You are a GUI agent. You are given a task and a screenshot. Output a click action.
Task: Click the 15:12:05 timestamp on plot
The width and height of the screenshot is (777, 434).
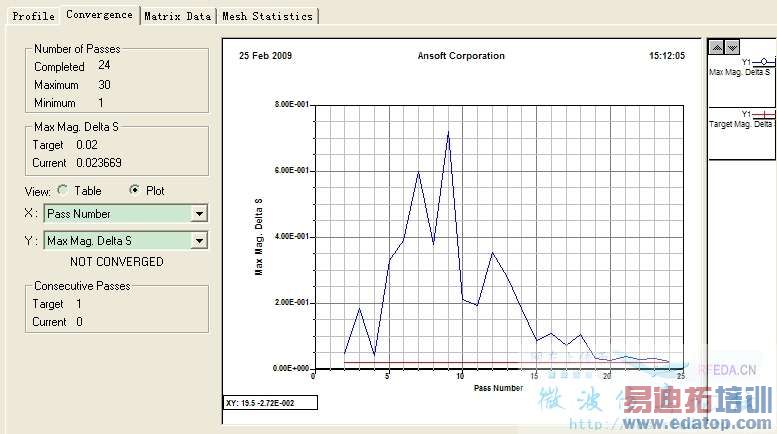point(667,55)
